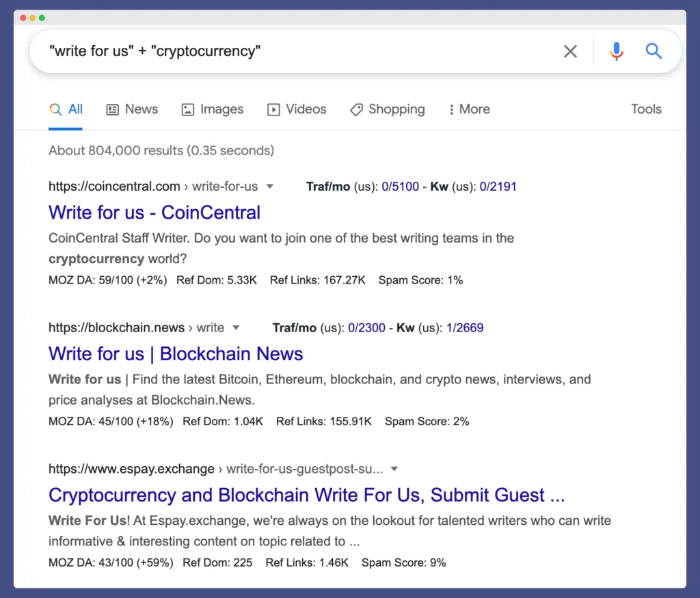The height and width of the screenshot is (598, 700).
Task: Clear the search query with the X icon
Action: tap(571, 51)
